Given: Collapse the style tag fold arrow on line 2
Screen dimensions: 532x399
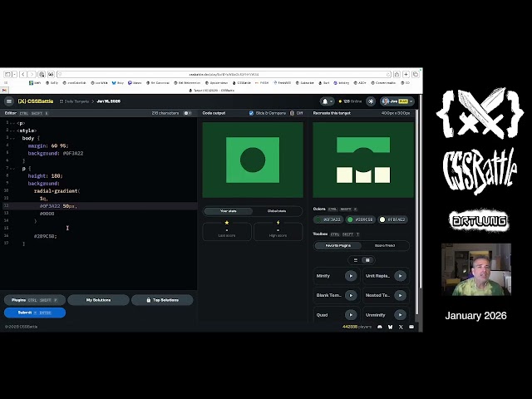Looking at the screenshot, I should tap(13, 131).
